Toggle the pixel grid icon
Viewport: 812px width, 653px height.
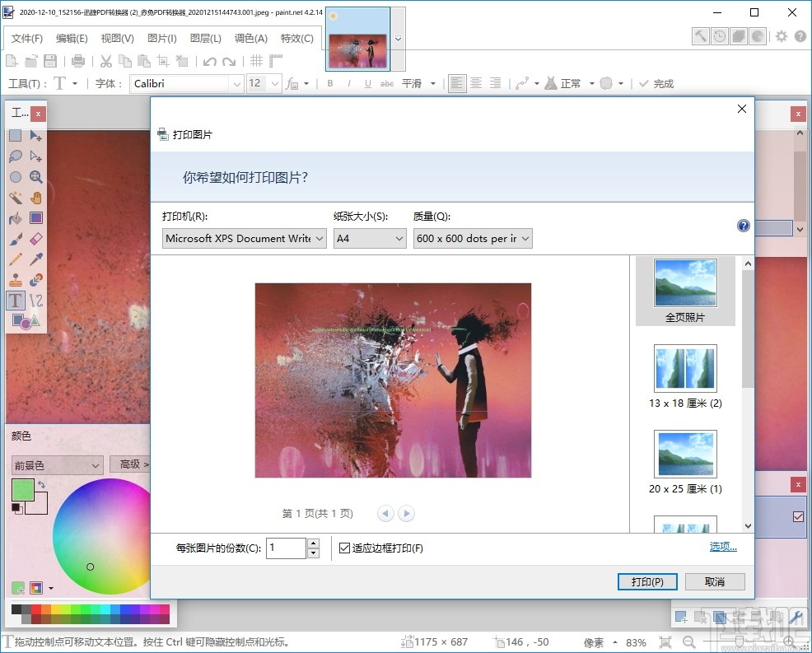pyautogui.click(x=256, y=61)
